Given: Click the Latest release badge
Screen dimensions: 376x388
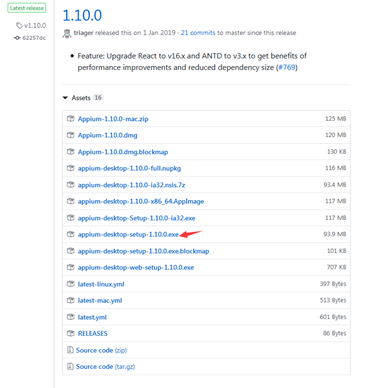Looking at the screenshot, I should pyautogui.click(x=27, y=8).
